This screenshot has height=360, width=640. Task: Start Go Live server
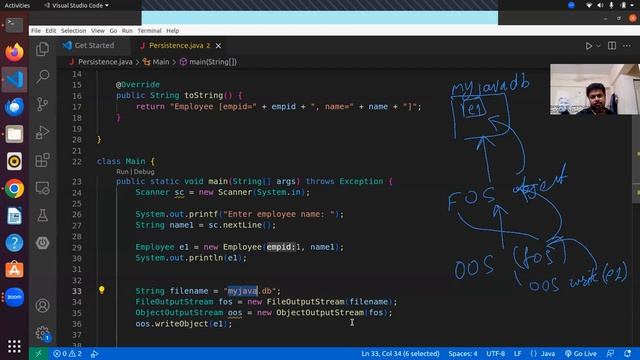(x=580, y=353)
